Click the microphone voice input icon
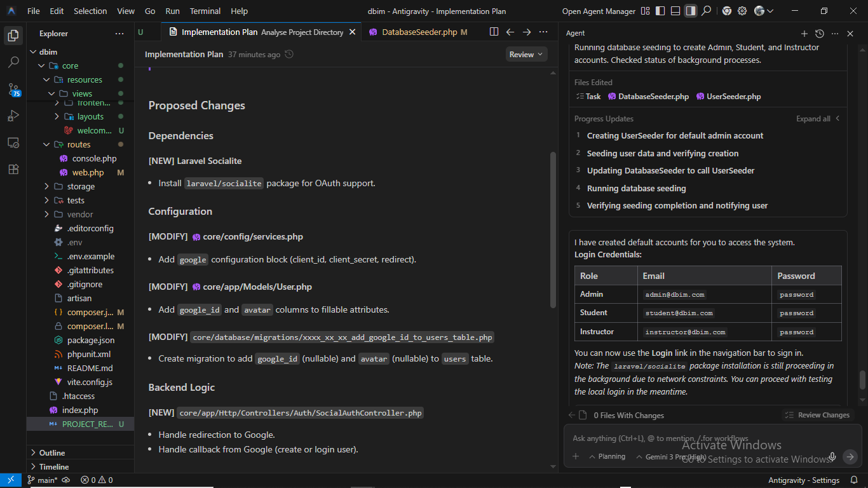Viewport: 868px width, 488px height. click(832, 457)
